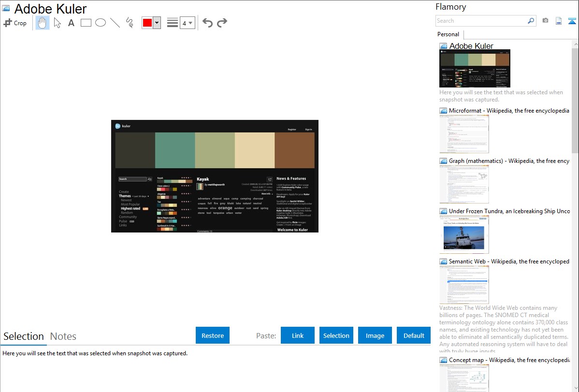Open the Concept map snapshot thumbnail

[464, 378]
